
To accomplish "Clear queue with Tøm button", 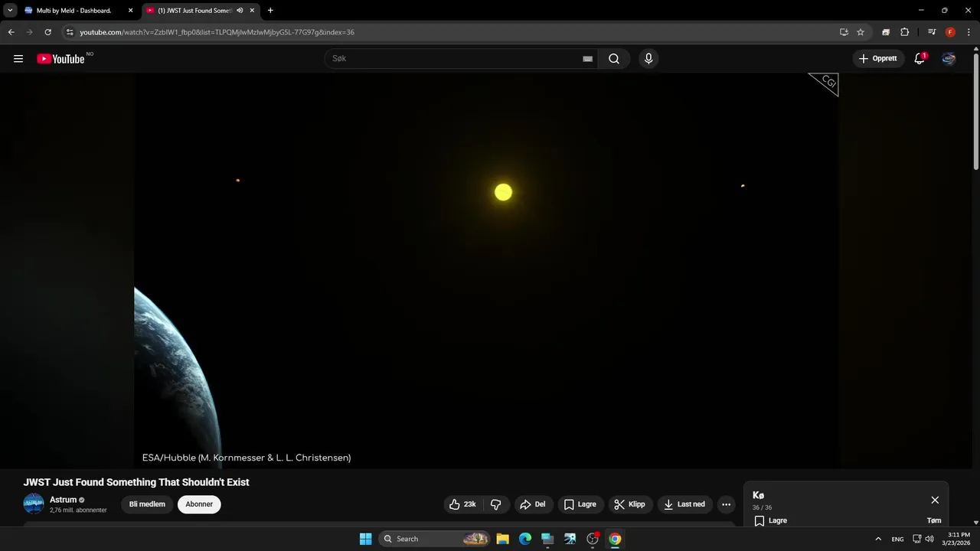I will pos(934,520).
